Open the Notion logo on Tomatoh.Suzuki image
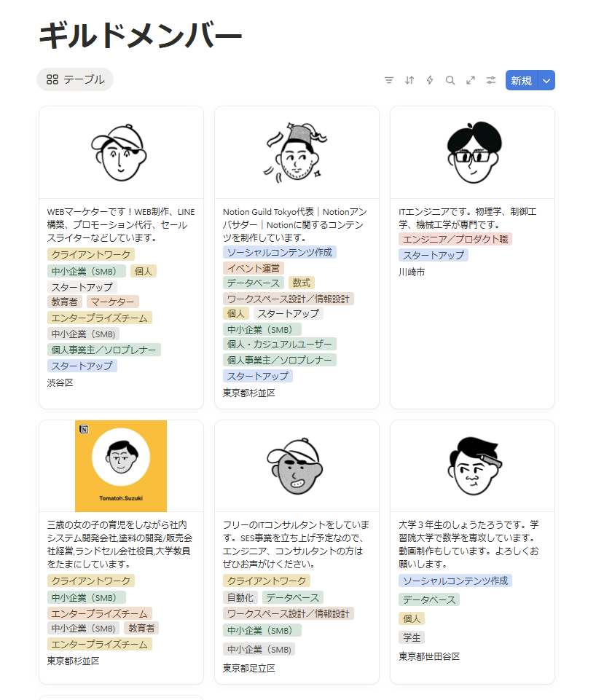 84,430
